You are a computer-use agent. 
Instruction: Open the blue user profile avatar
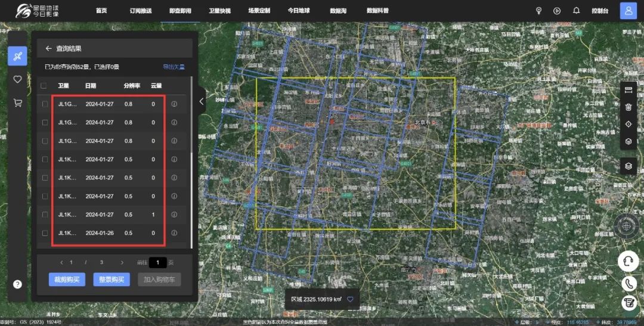pos(628,11)
